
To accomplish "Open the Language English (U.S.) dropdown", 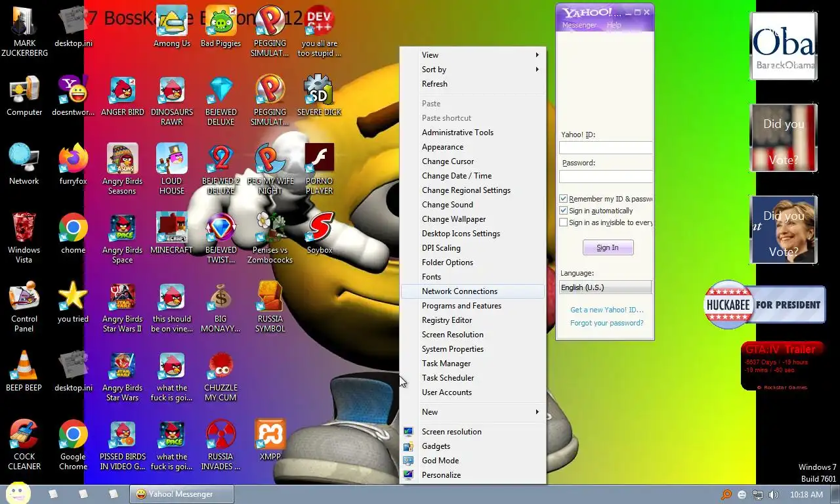I will pyautogui.click(x=605, y=287).
